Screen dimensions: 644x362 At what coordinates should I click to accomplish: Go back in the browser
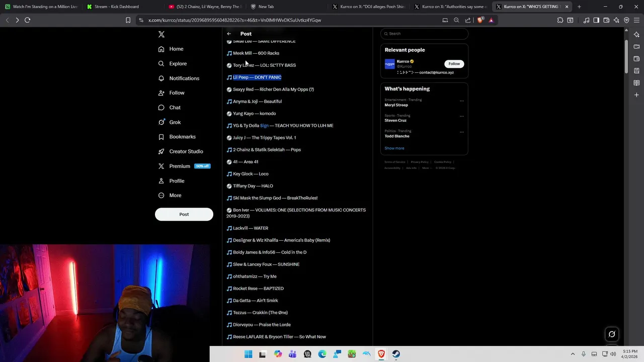click(x=7, y=20)
